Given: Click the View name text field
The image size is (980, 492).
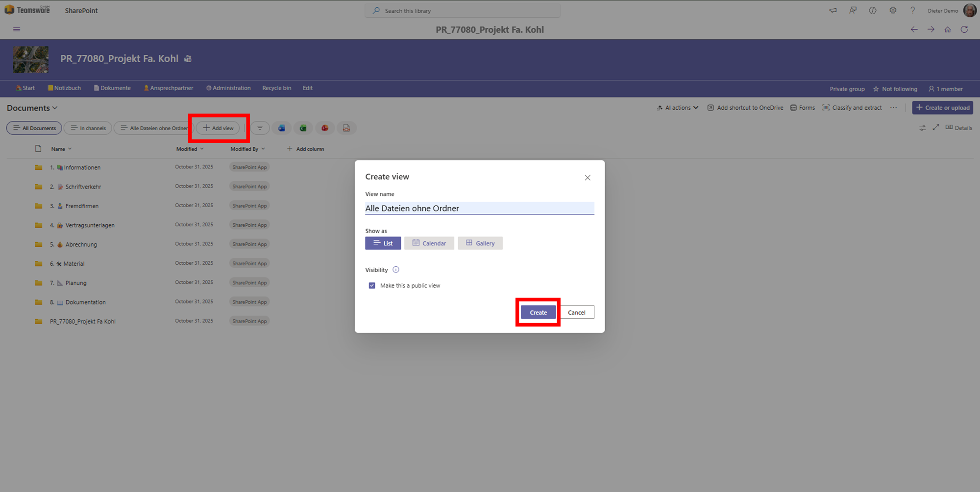Looking at the screenshot, I should tap(479, 209).
